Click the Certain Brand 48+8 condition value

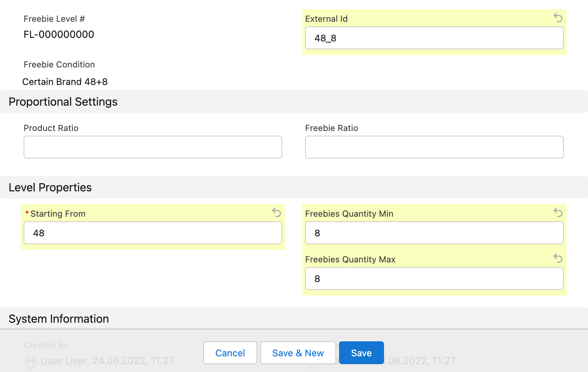(x=65, y=82)
